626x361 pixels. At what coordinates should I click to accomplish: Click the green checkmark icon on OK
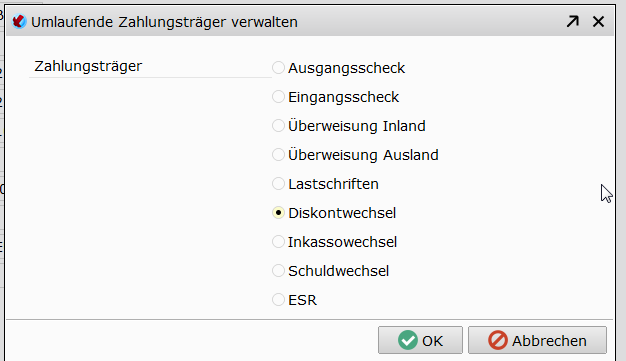(x=408, y=340)
